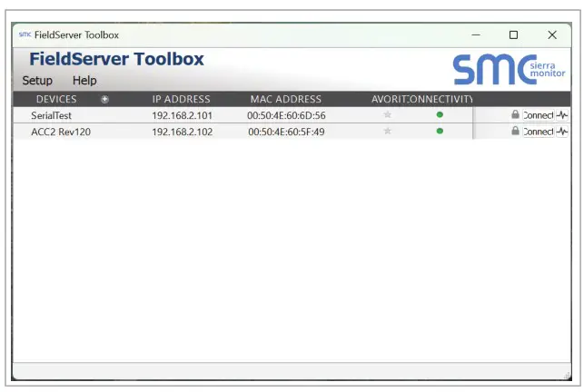
Task: Close the FieldServer Toolbox window
Action: click(x=552, y=35)
